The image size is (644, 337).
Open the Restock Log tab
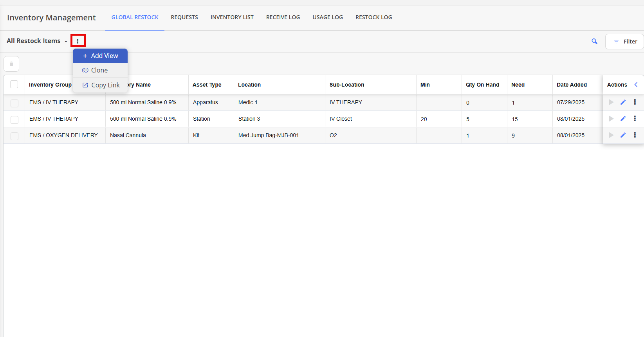[374, 17]
